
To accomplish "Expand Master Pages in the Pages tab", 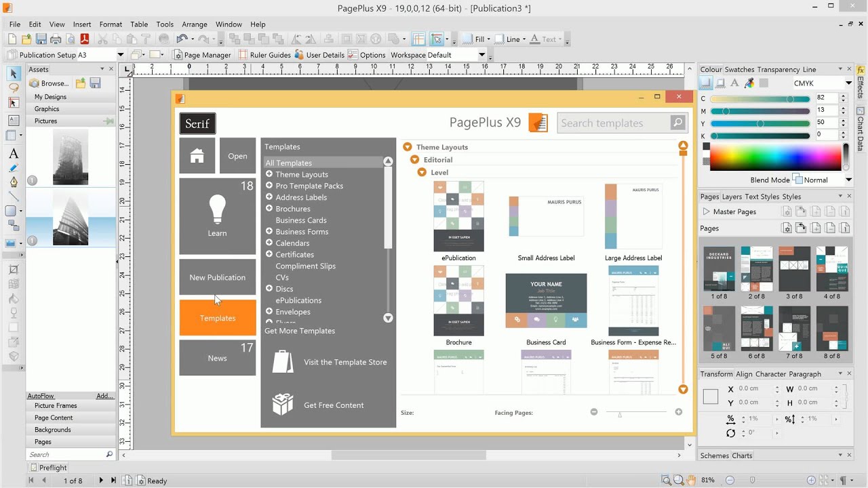I will pos(706,211).
